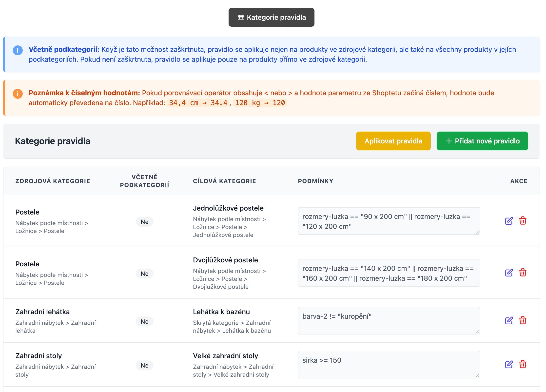Viewport: 546px width, 392px height.
Task: Delete the Jednolůžkové postele rule
Action: tap(523, 221)
